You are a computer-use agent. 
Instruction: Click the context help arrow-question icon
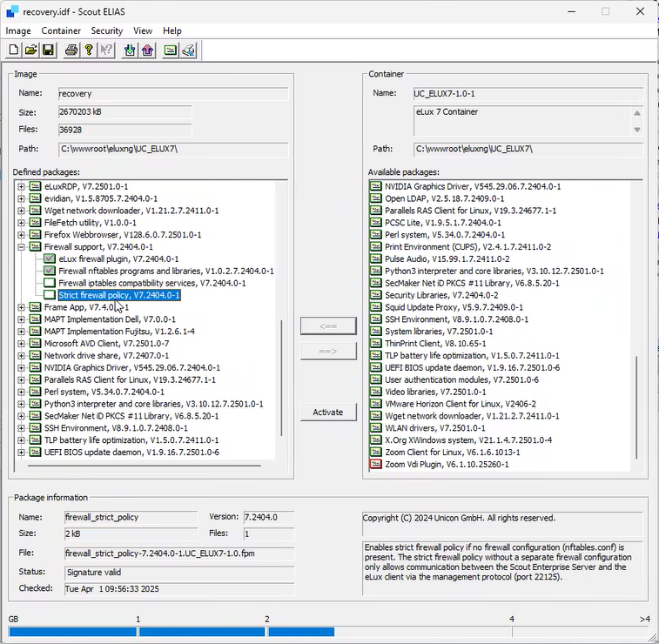106,50
